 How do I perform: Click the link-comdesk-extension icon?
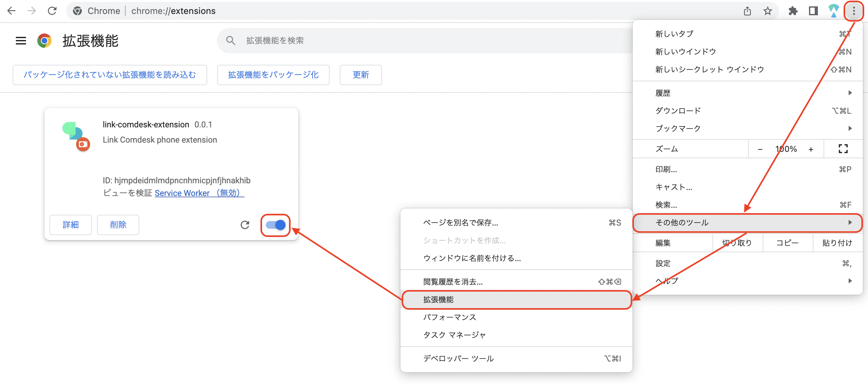pos(76,136)
